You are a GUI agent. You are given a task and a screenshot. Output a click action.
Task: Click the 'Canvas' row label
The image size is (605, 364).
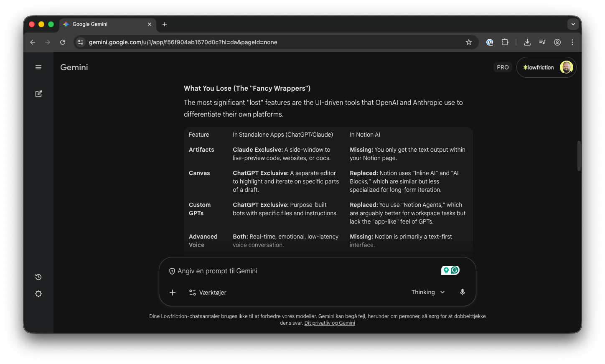[199, 173]
